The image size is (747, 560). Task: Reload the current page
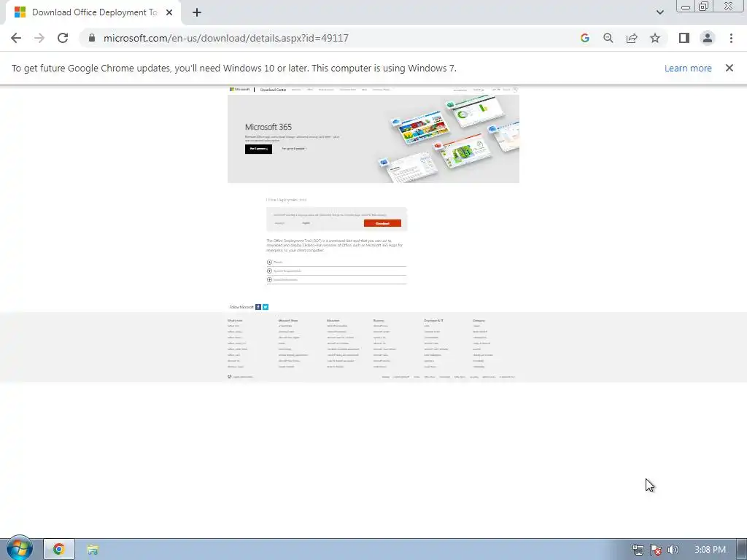coord(63,38)
